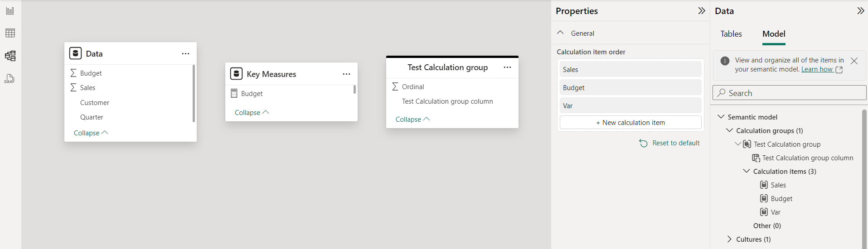Viewport: 868px width, 249px height.
Task: Click the Key Measures card title
Action: pyautogui.click(x=271, y=74)
